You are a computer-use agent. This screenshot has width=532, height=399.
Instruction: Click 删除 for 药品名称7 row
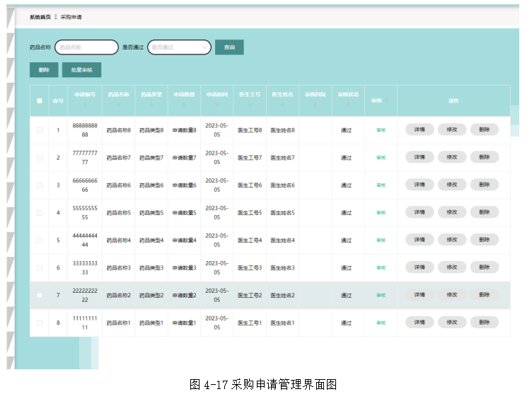point(485,157)
